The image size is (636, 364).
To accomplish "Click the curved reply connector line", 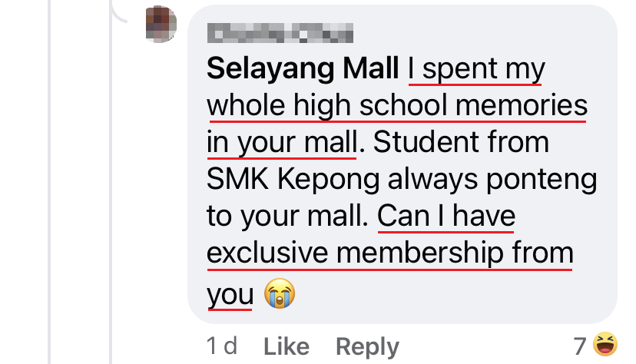I will [119, 12].
